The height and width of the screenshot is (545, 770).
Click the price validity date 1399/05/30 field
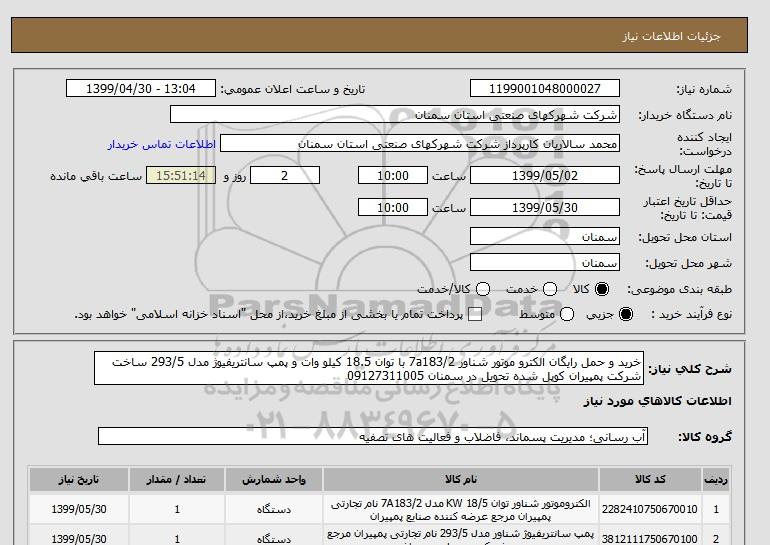545,208
